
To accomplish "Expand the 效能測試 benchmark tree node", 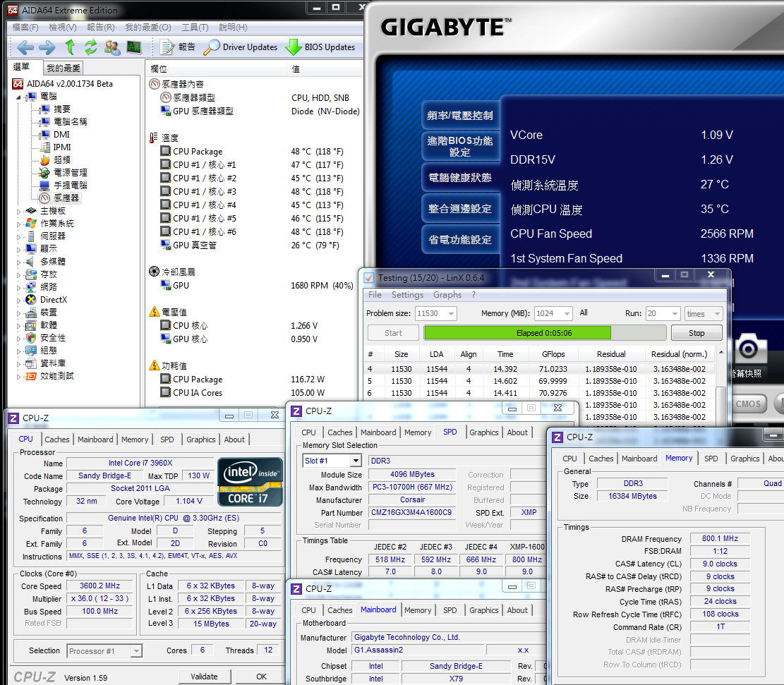I will (x=19, y=377).
